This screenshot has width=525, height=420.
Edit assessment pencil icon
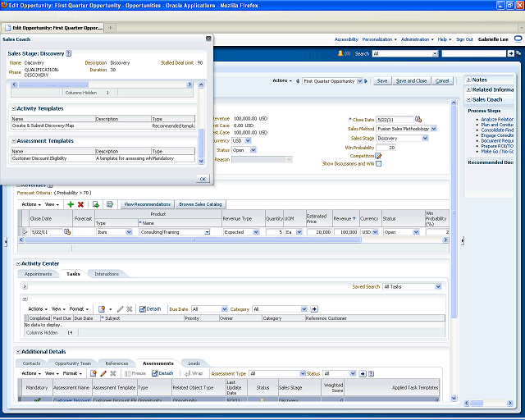tap(103, 373)
